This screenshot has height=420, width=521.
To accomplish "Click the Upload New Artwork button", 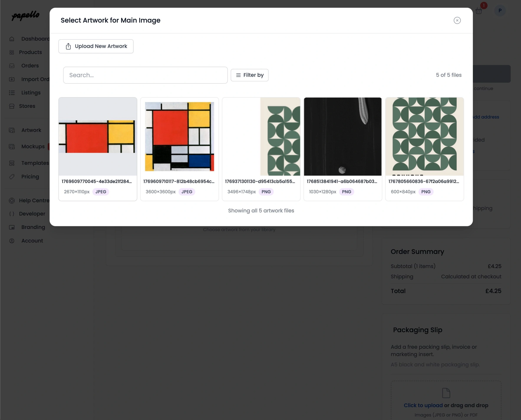I will pyautogui.click(x=96, y=46).
